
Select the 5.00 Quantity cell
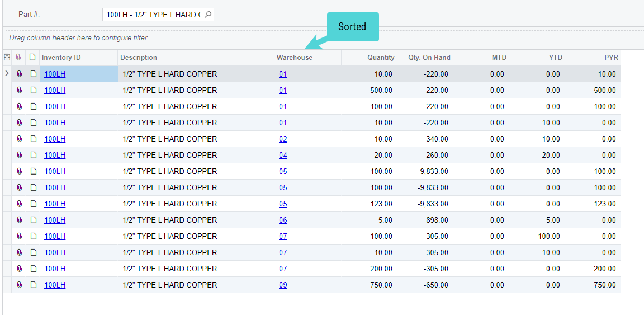[369, 220]
